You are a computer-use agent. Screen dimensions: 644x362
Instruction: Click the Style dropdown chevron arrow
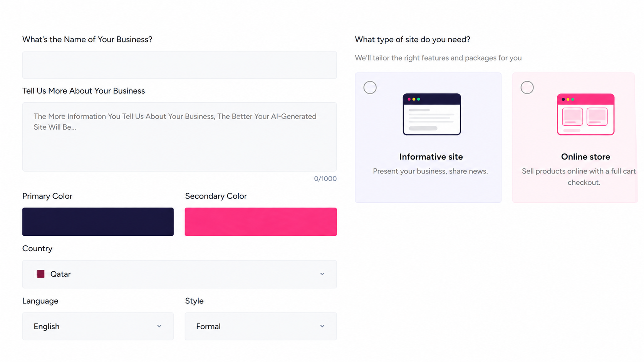322,326
